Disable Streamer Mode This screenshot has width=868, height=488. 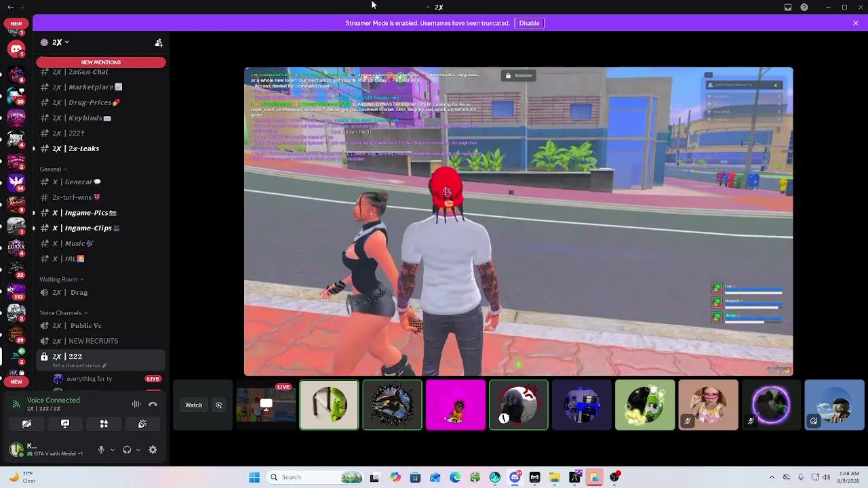click(x=529, y=23)
